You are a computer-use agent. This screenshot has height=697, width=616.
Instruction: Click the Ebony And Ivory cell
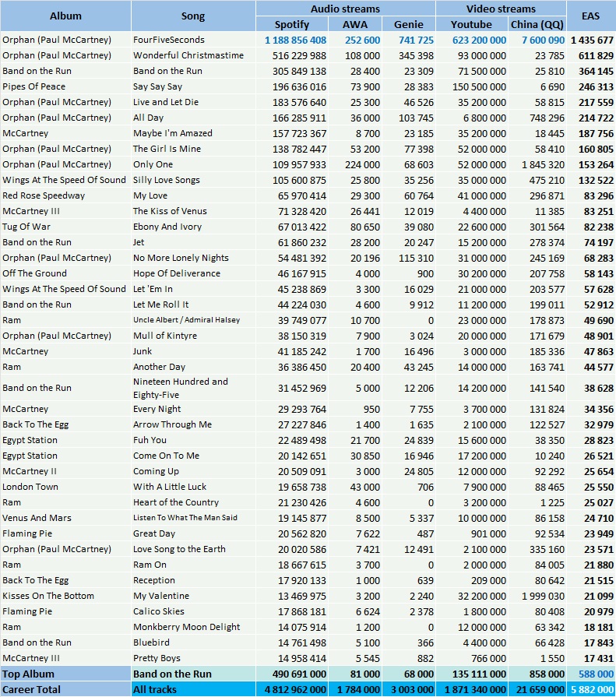tap(193, 227)
